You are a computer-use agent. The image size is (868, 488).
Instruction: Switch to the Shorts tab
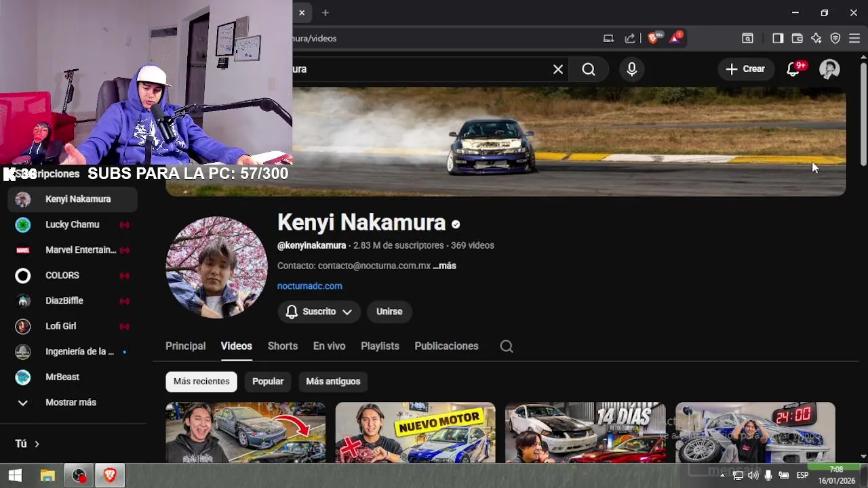pyautogui.click(x=283, y=346)
